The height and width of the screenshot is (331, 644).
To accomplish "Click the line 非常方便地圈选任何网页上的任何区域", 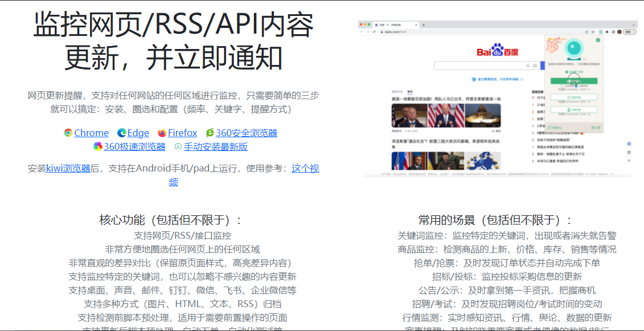I will pos(183,249).
